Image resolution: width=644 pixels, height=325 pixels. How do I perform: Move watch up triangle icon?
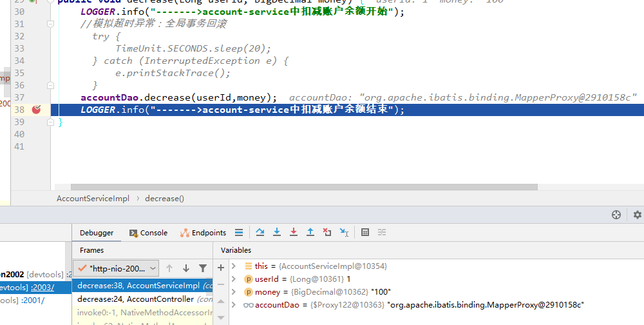pos(221,302)
